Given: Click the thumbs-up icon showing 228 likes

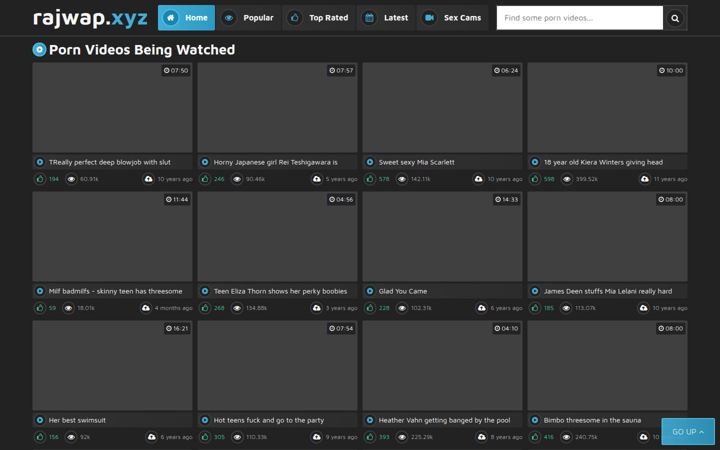Looking at the screenshot, I should coord(370,308).
